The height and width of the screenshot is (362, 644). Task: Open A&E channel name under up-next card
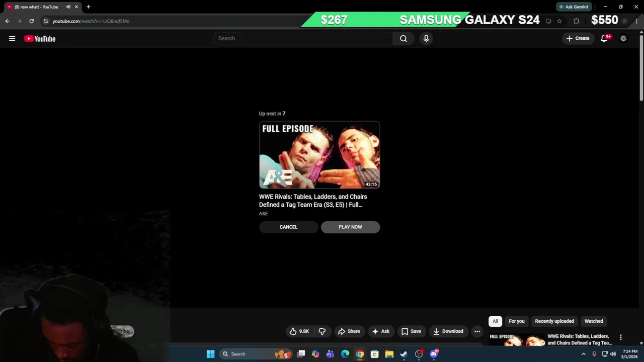pos(263,214)
